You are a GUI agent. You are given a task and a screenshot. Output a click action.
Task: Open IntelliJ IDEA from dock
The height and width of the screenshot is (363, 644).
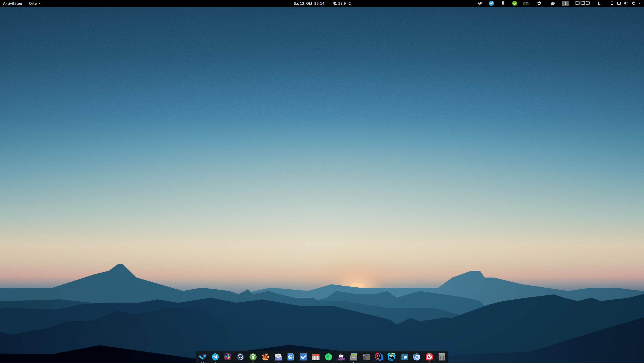click(x=379, y=357)
